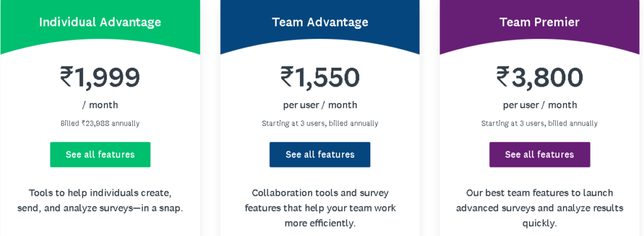This screenshot has width=644, height=236.
Task: Click the Our best team features description
Action: (540, 208)
